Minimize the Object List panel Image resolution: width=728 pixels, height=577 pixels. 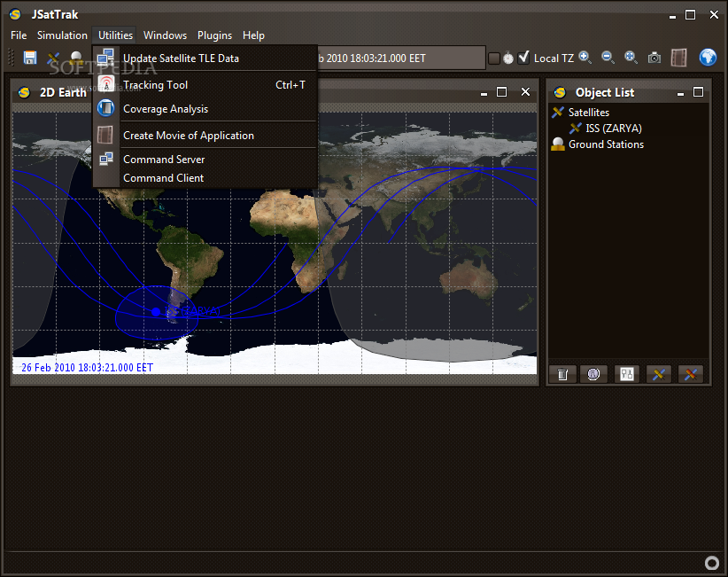point(680,93)
